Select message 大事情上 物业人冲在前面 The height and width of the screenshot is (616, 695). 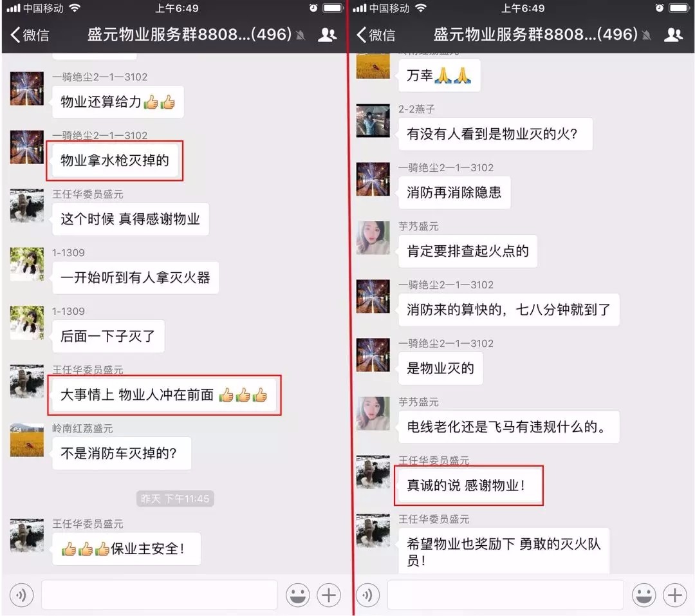click(x=163, y=395)
